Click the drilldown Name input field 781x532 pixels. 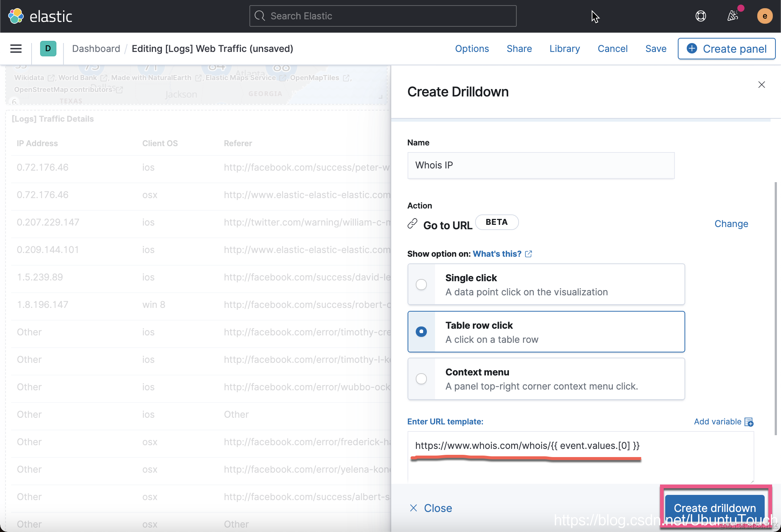(x=540, y=165)
